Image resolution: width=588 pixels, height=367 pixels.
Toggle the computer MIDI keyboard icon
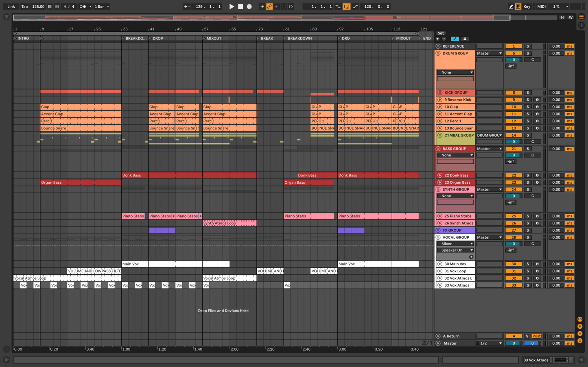click(x=518, y=7)
